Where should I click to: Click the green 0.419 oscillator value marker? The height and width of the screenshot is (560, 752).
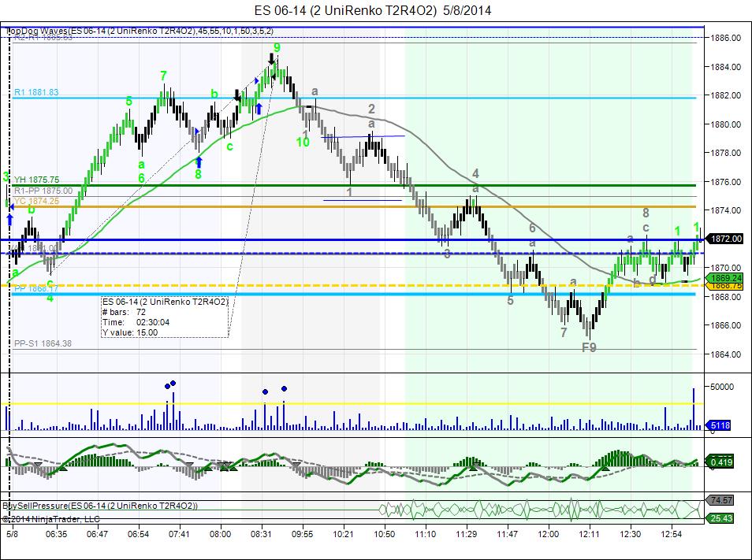pyautogui.click(x=719, y=462)
